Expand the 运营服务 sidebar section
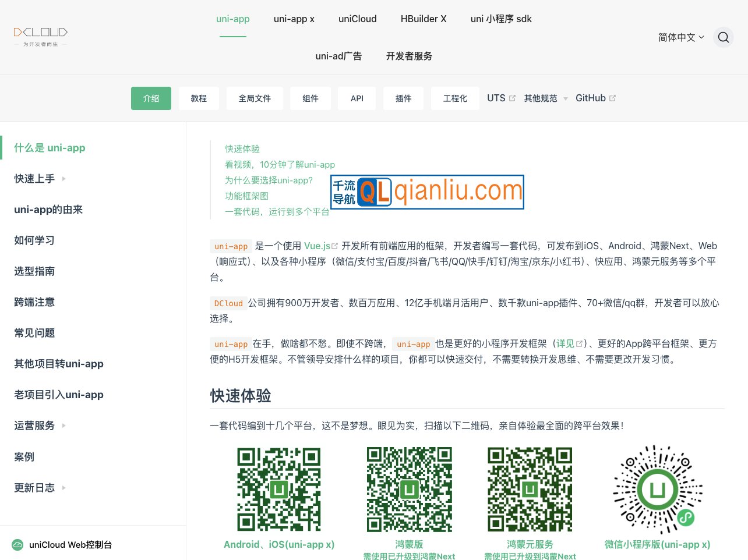Screen dimensions: 748x560 64,426
